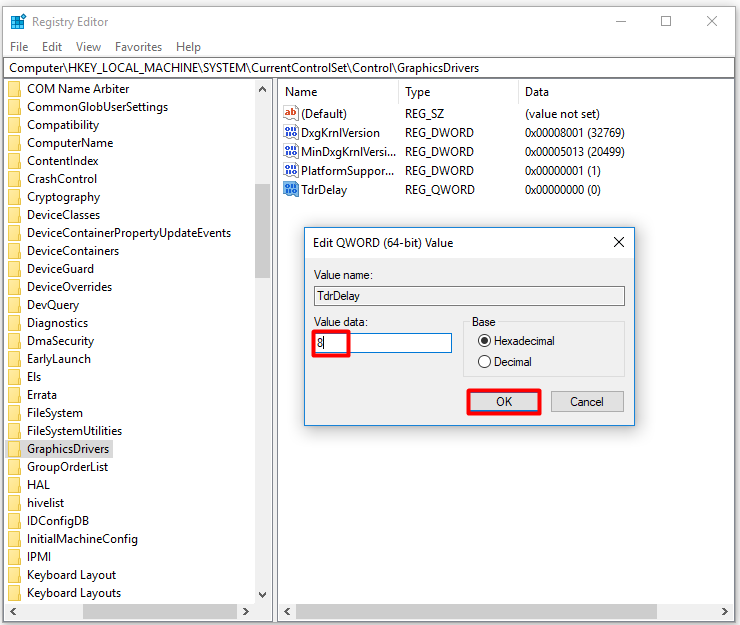This screenshot has height=625, width=740.
Task: Select the DeviceContainerPropertyUpdateEvents key
Action: 129,233
